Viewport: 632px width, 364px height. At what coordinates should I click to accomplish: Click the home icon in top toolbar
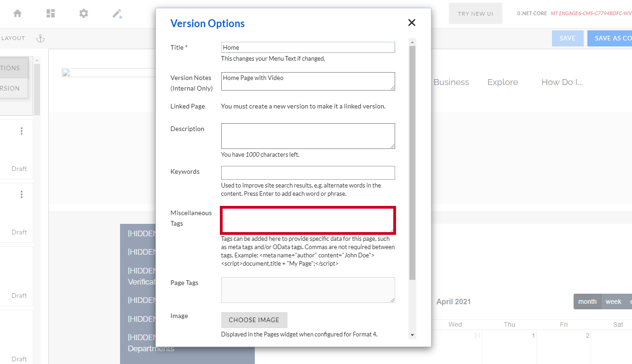[17, 13]
